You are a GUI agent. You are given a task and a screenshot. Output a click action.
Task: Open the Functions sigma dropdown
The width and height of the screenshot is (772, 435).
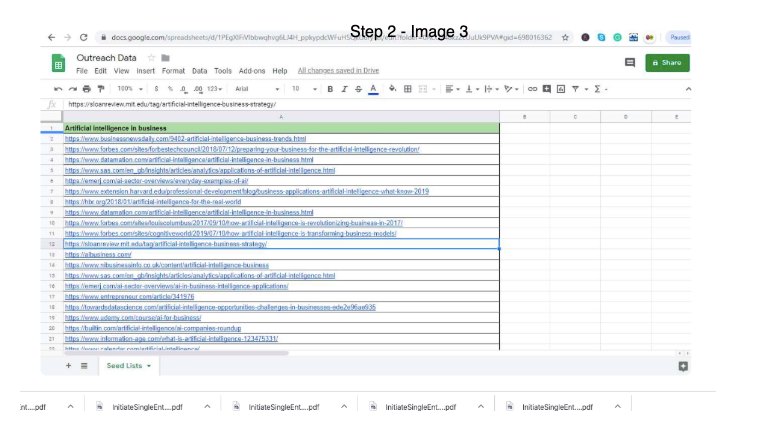coord(600,89)
